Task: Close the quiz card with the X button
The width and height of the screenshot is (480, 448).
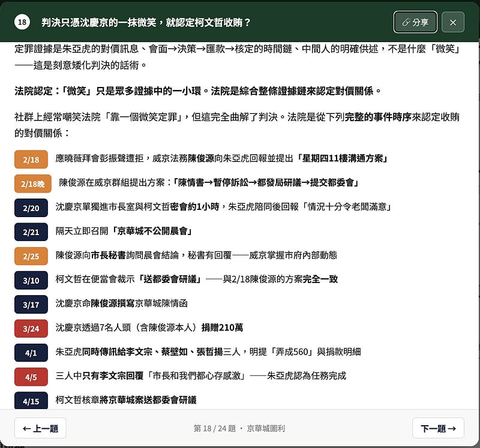Action: (453, 22)
